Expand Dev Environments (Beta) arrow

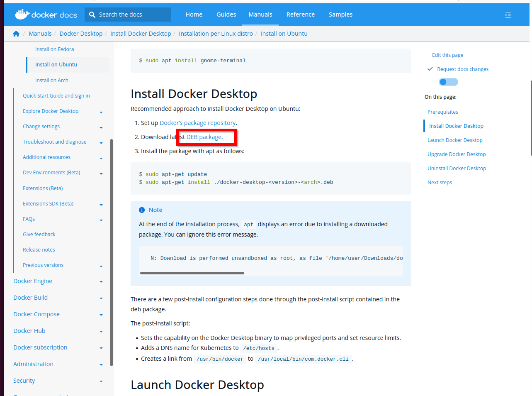[x=101, y=174]
